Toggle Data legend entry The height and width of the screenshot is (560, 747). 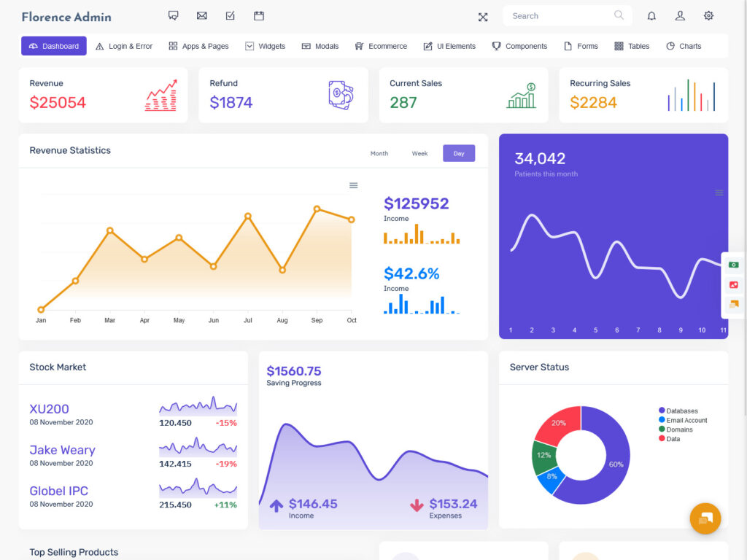tap(670, 438)
